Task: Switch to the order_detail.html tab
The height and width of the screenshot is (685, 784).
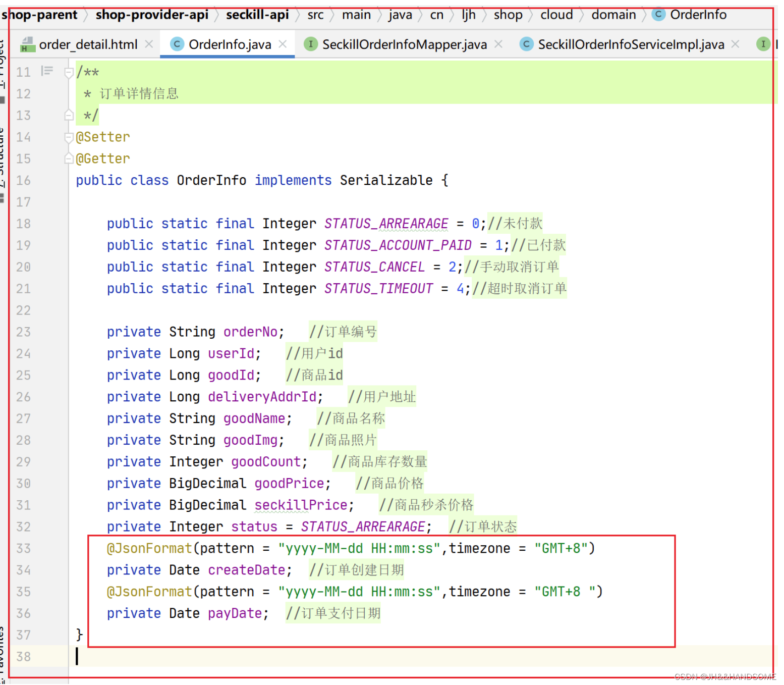Action: click(88, 44)
